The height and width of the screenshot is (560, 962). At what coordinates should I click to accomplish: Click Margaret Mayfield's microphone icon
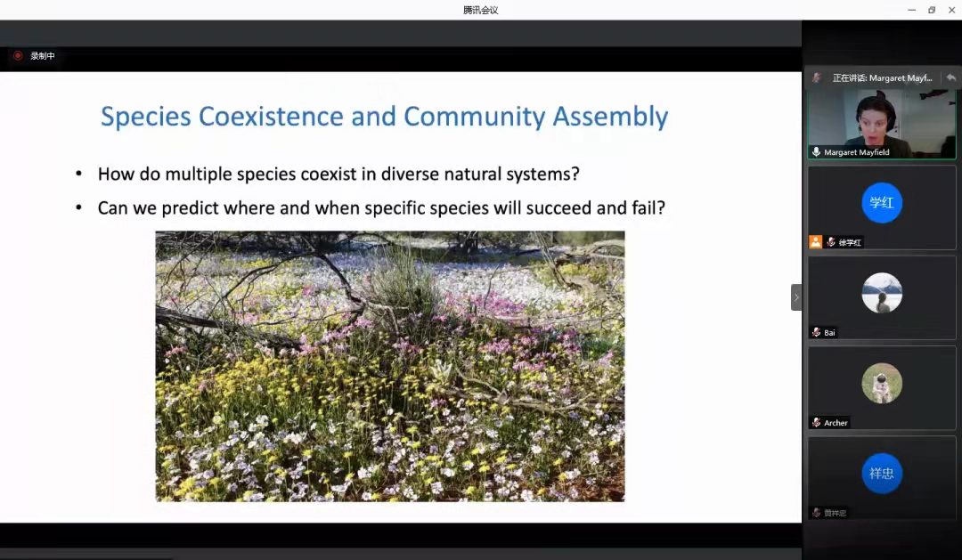tap(816, 152)
